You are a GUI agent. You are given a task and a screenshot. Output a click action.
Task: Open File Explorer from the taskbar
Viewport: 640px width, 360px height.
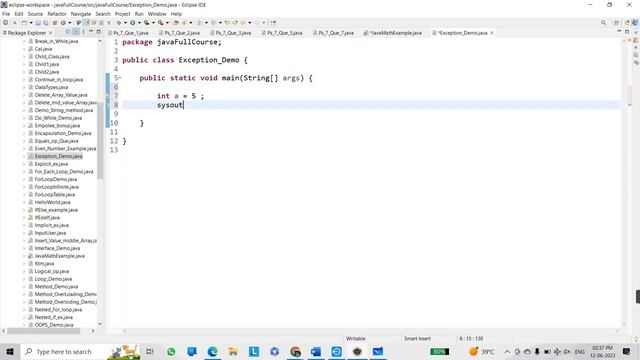[x=233, y=351]
